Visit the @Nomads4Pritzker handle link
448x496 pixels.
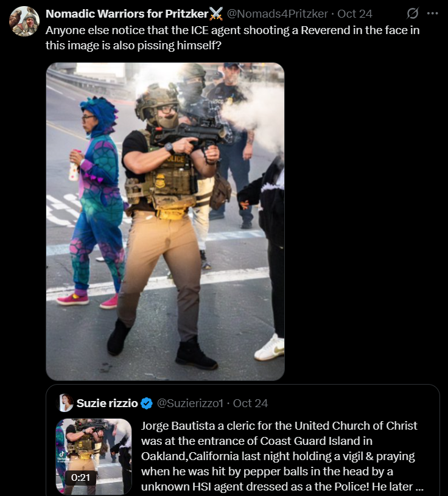(278, 13)
